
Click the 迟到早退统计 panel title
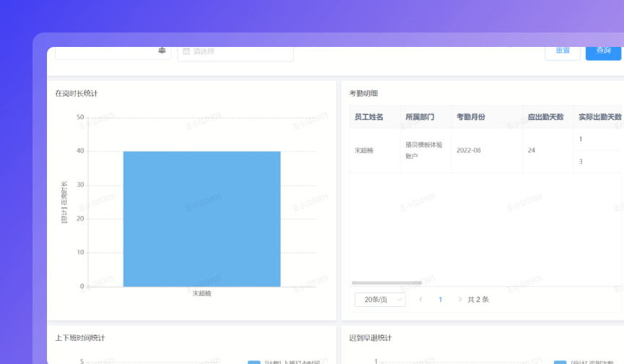[370, 338]
